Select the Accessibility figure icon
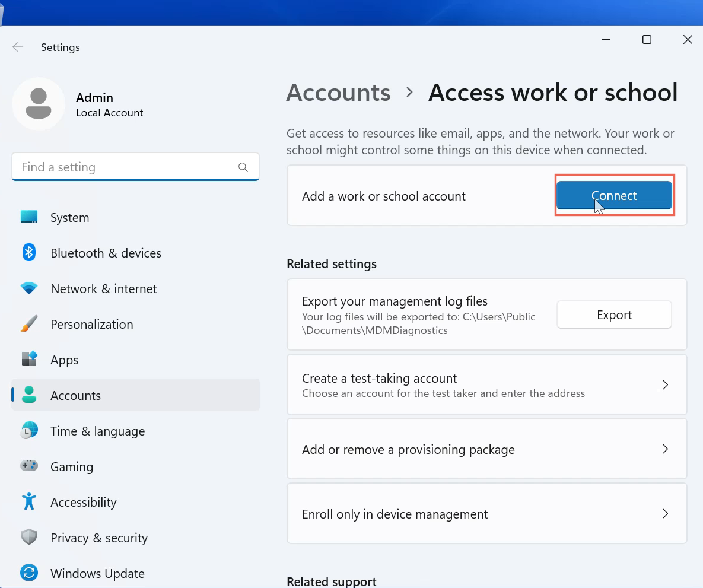The width and height of the screenshot is (703, 588). click(x=29, y=502)
